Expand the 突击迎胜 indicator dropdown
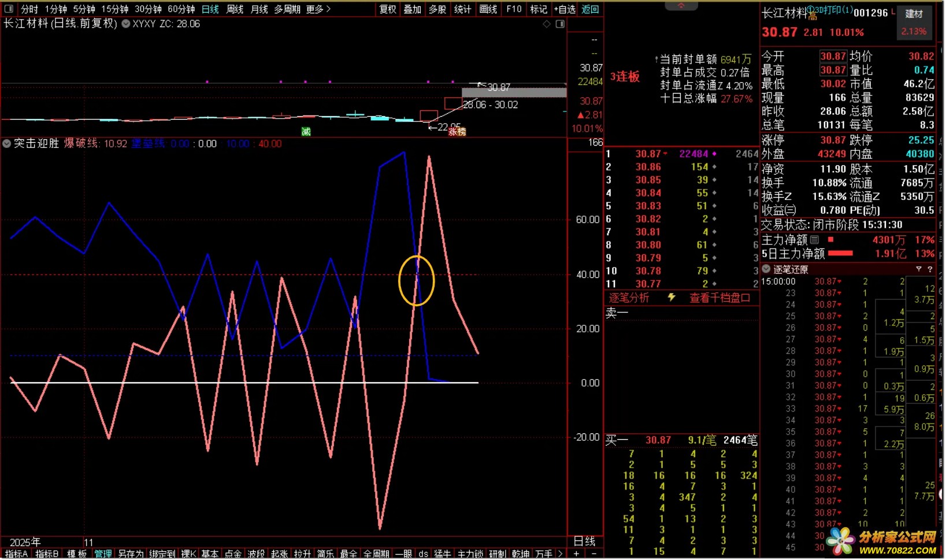This screenshot has width=946, height=560. pos(7,143)
